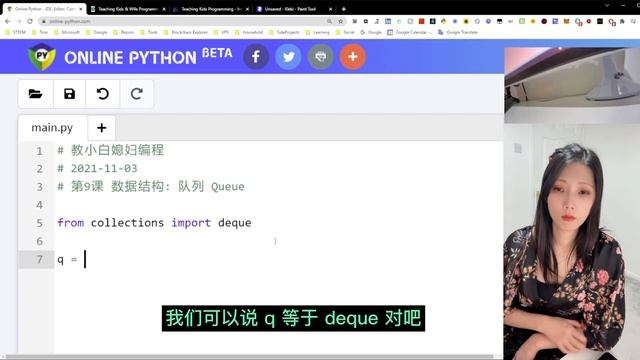
Task: Switch to the Teaching Kids & Wife Programming tab
Action: [x=127, y=9]
